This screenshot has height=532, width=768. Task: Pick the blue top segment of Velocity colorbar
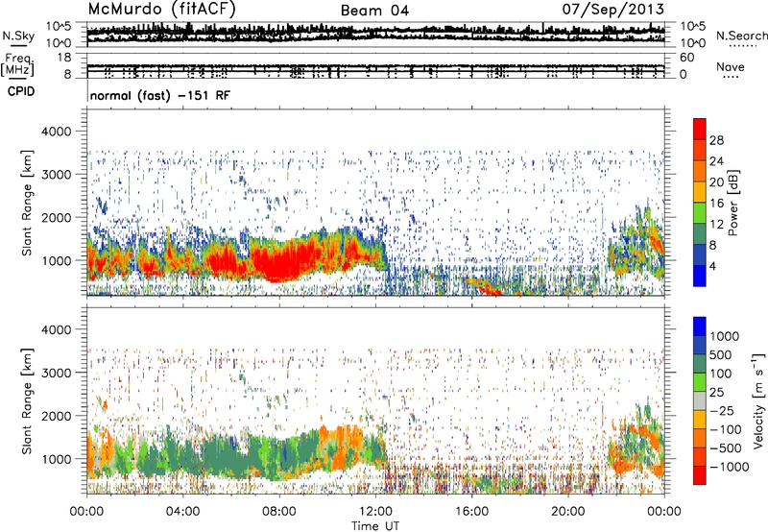700,326
